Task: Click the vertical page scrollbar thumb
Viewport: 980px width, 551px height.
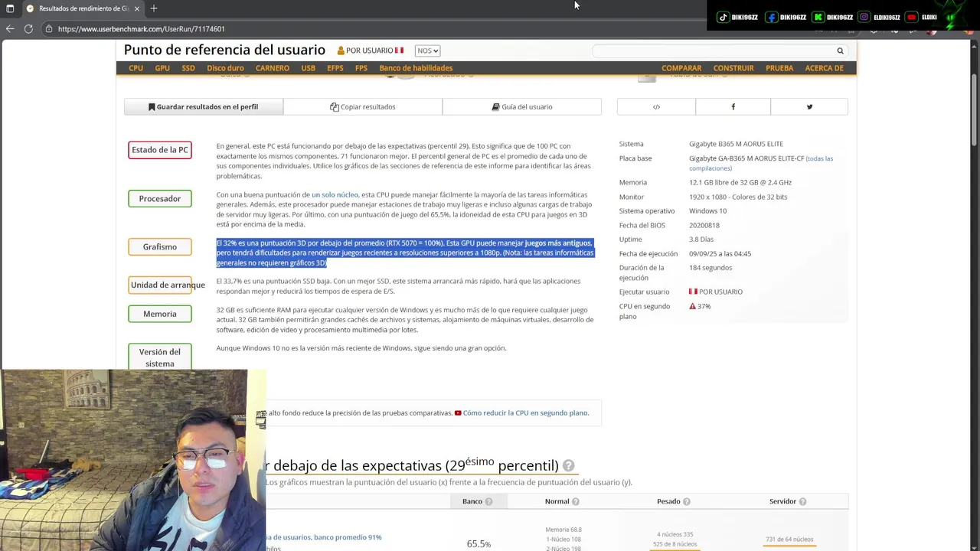Action: coord(974,109)
